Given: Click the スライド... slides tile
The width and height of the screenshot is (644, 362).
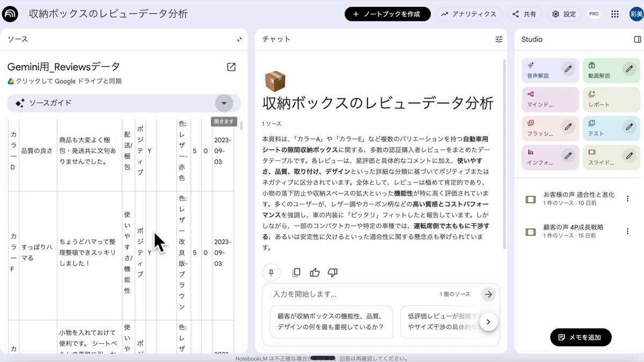Looking at the screenshot, I should click(611, 157).
